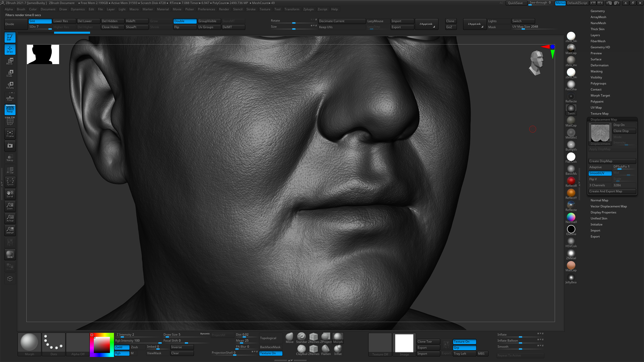The image size is (644, 362).
Task: Click the Create And Export Map button
Action: click(612, 191)
